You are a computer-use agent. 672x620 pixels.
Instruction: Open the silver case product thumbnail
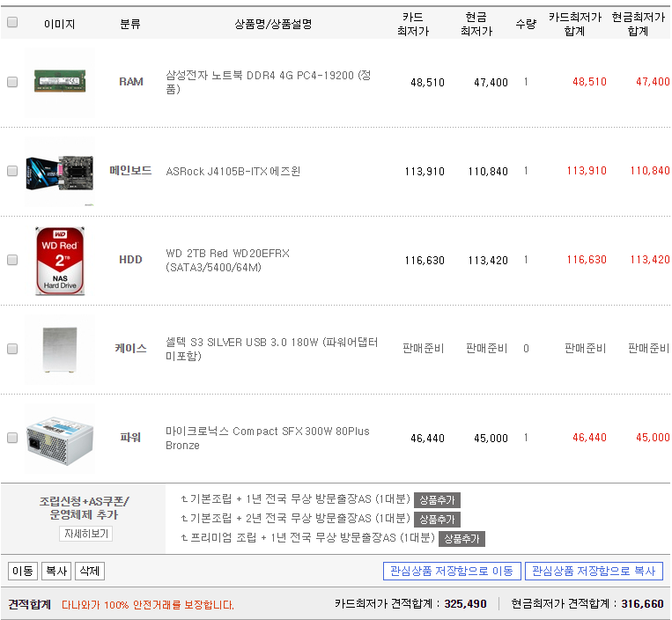[x=60, y=350]
